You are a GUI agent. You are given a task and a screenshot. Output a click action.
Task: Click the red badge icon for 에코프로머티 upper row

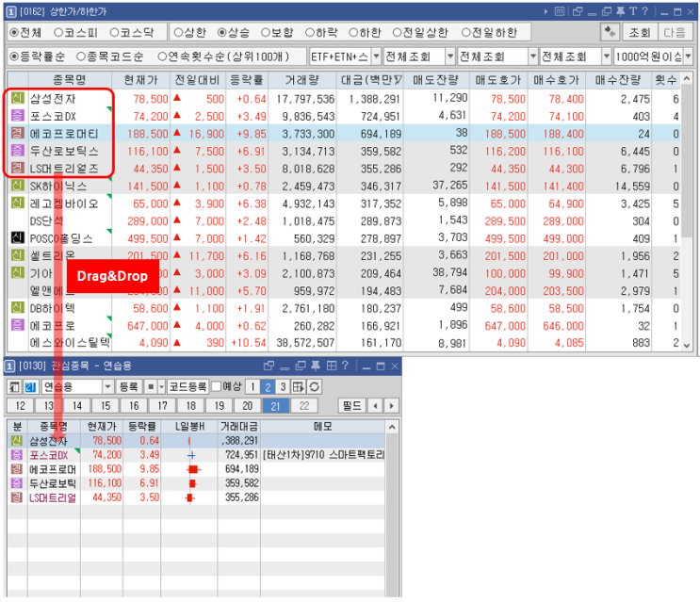click(x=17, y=133)
